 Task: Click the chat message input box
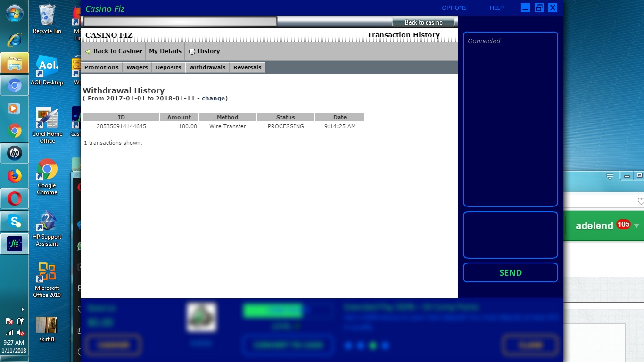511,235
